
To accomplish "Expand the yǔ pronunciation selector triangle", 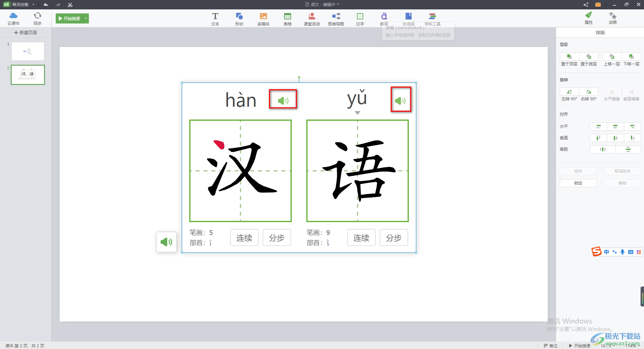I will (358, 113).
